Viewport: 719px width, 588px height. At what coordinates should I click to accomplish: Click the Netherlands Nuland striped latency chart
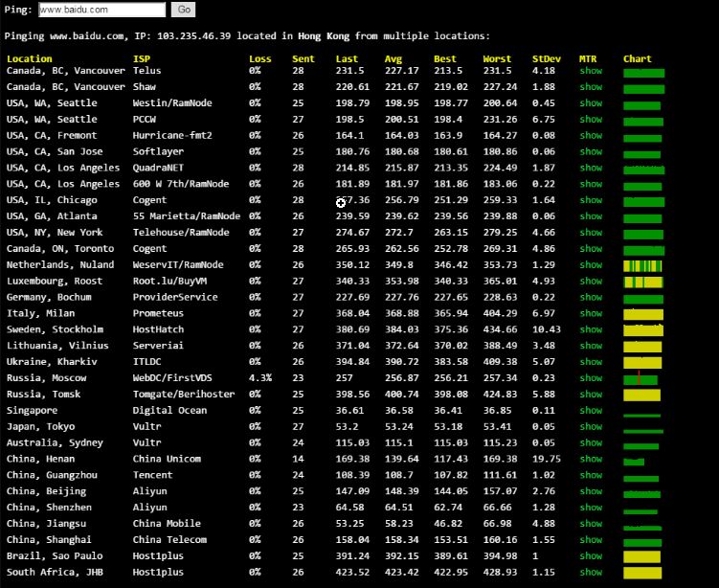click(x=642, y=266)
